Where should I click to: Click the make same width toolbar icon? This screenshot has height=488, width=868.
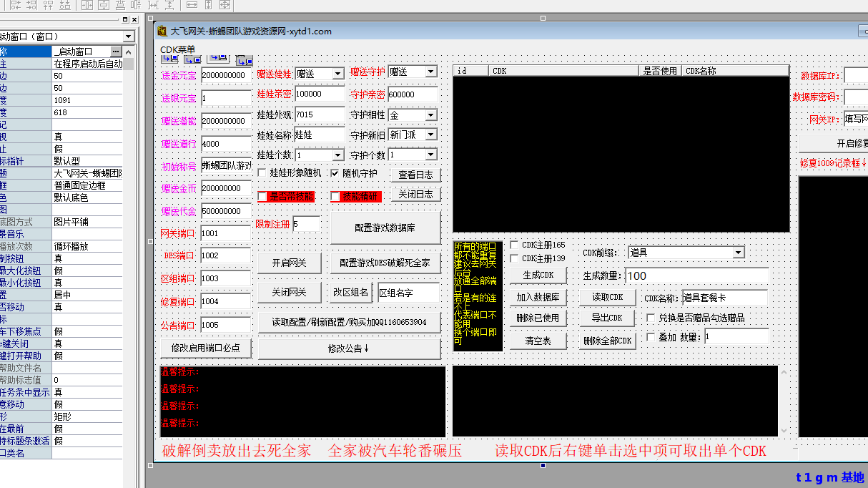pos(191,5)
